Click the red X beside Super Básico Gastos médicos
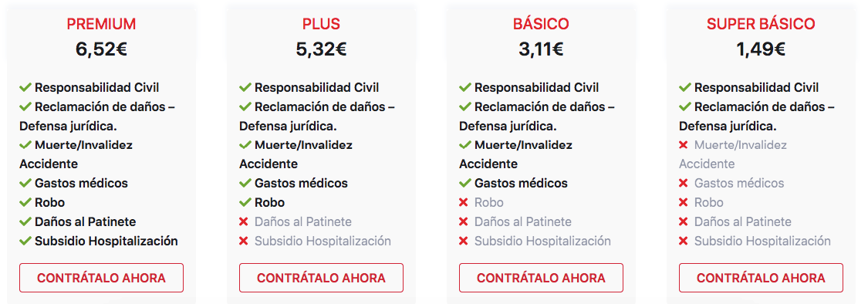The width and height of the screenshot is (868, 304). [684, 184]
